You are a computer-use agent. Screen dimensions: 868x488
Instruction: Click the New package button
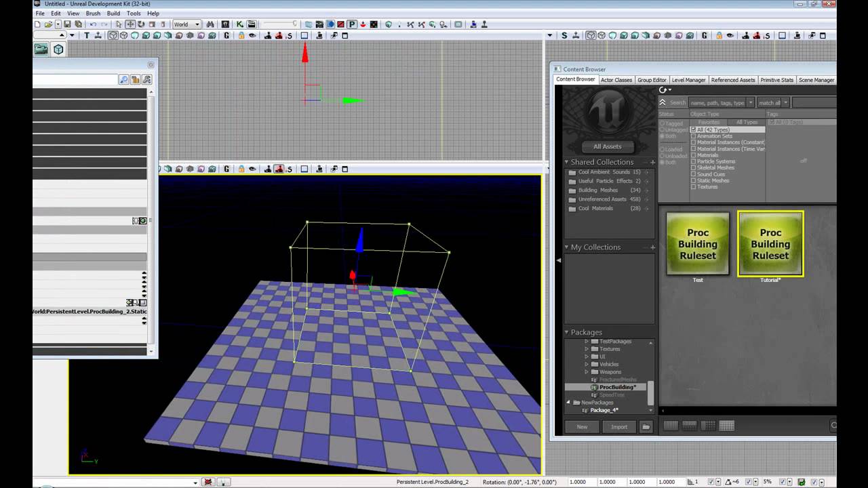point(582,426)
